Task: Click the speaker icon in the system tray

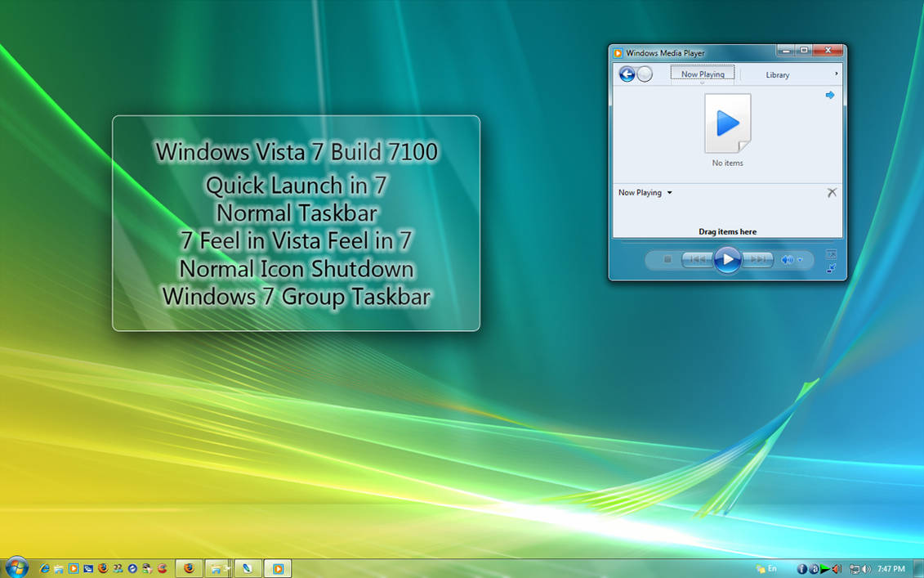Action: tap(866, 568)
